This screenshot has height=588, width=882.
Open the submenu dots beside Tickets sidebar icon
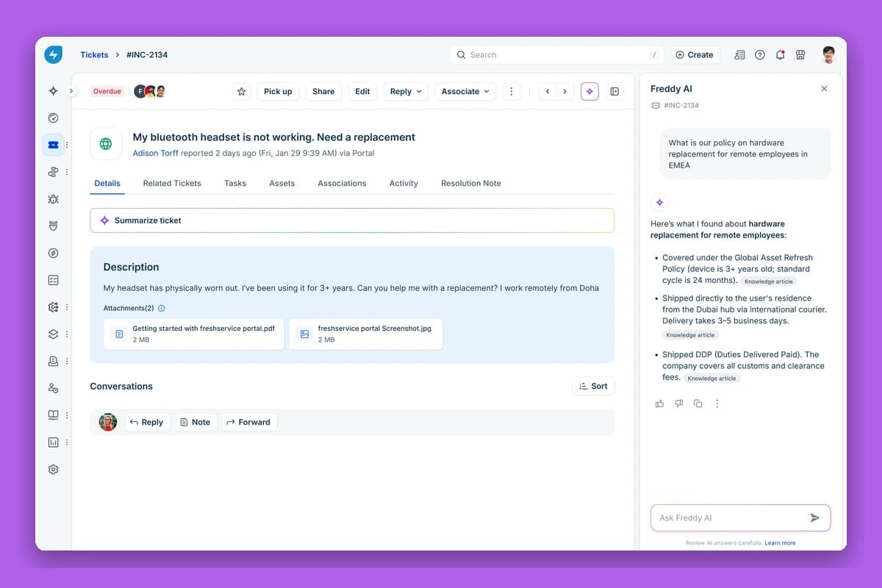[67, 146]
